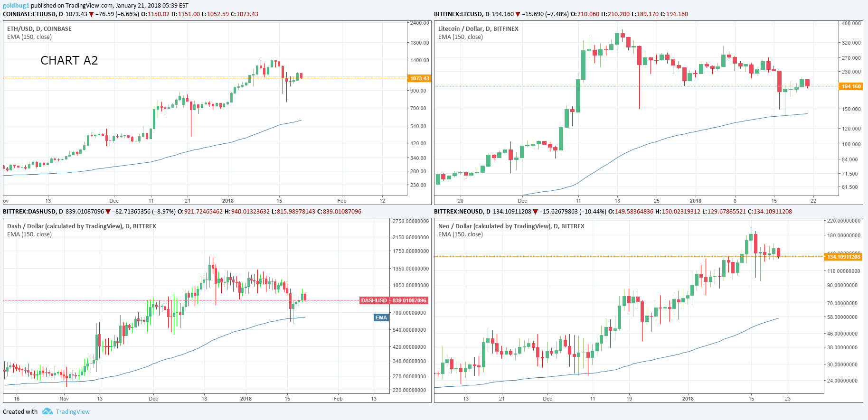Click the Neo price label 134.10911208

pyautogui.click(x=843, y=257)
